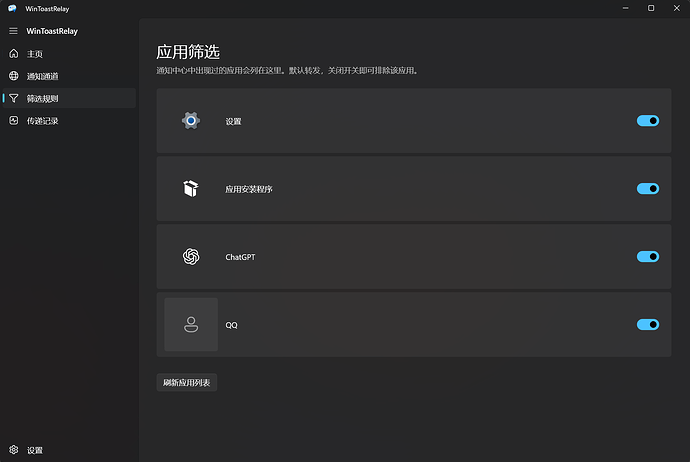Toggle off ChatGPT notification forwarding

648,257
